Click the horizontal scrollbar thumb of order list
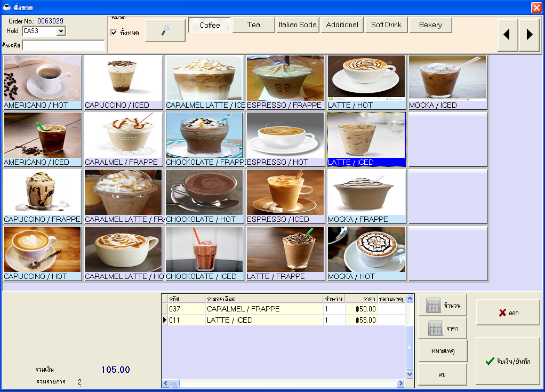The image size is (545, 392). pos(175,383)
